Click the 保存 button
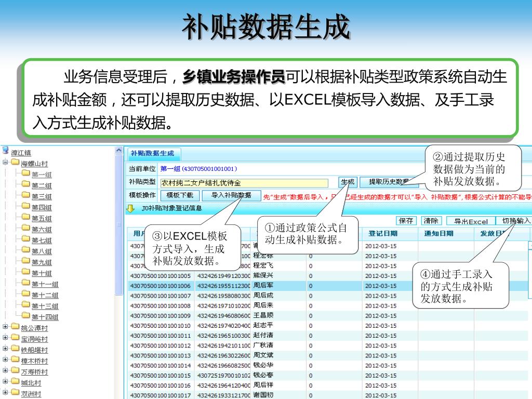 [x=406, y=221]
